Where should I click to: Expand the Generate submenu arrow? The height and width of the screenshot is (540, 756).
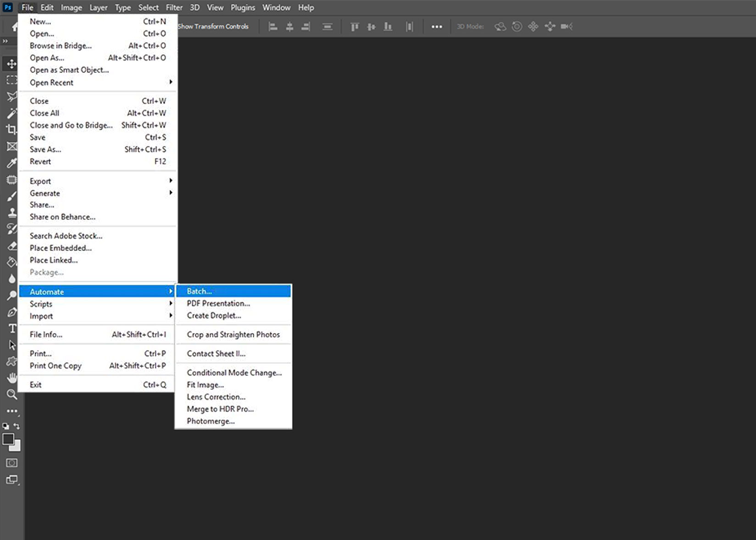pyautogui.click(x=171, y=193)
